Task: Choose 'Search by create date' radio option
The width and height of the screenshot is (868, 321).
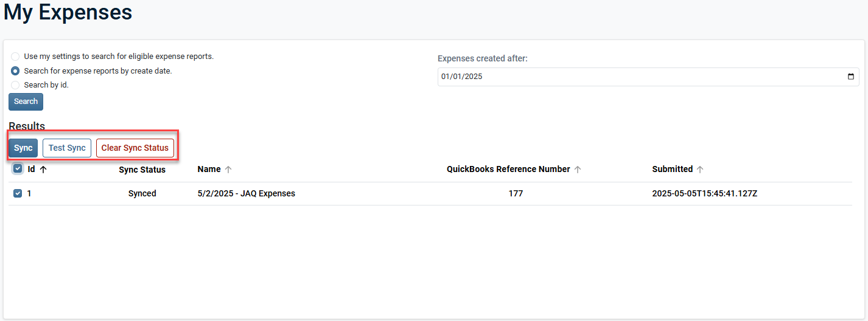Action: [x=15, y=71]
